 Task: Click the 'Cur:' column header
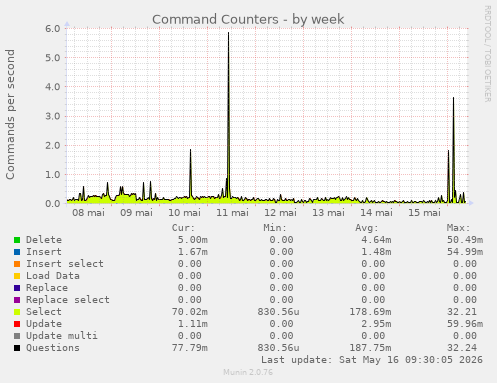(x=183, y=228)
